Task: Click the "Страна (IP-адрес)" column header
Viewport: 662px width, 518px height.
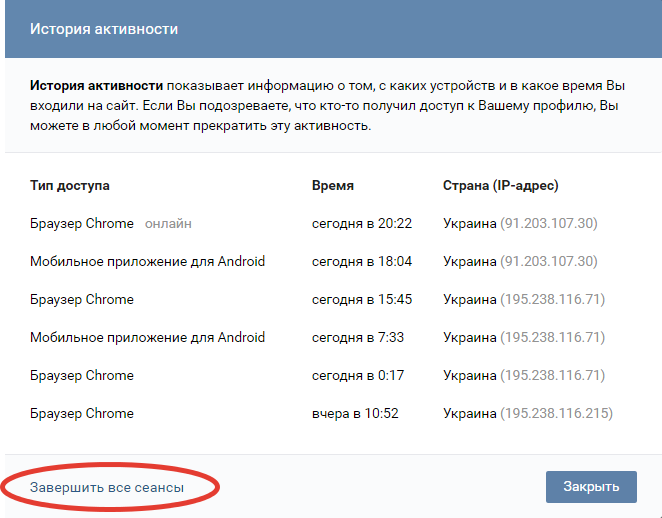Action: (500, 186)
